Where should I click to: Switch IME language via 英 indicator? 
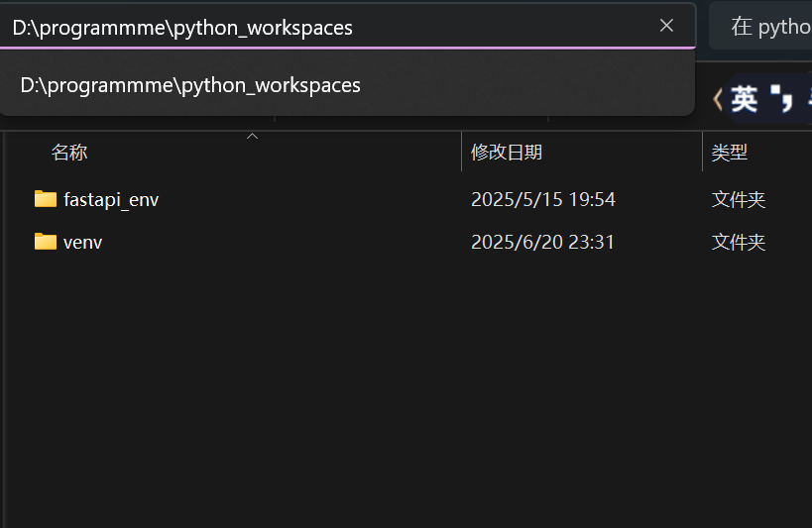pos(745,99)
